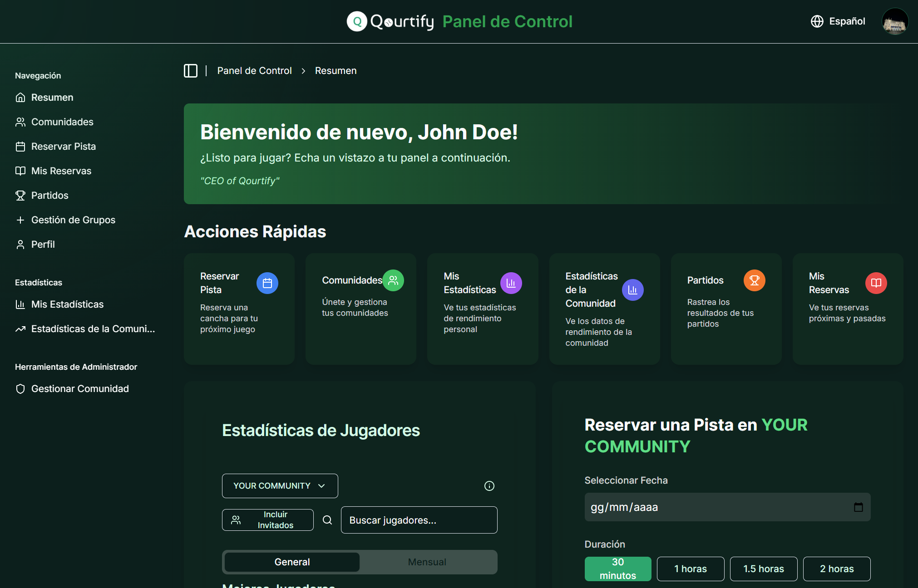Select the 30 minutos duration option
The image size is (918, 588).
[618, 568]
